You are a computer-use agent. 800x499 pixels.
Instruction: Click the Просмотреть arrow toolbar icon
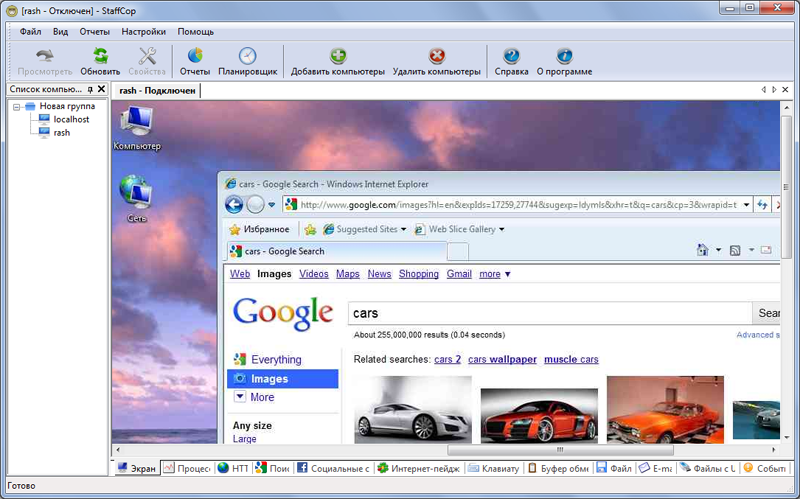(45, 55)
